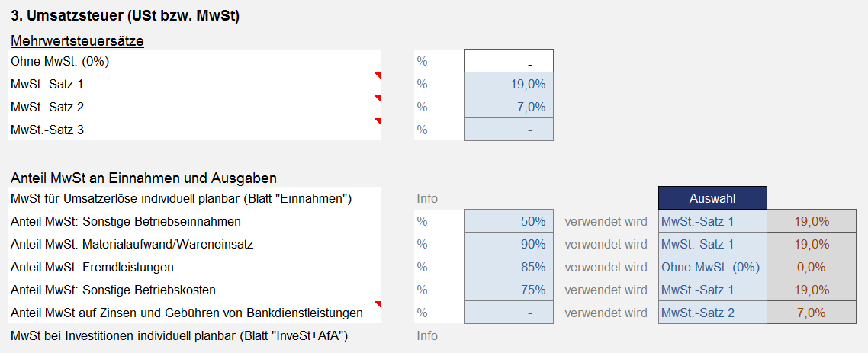The height and width of the screenshot is (353, 868).
Task: Select the 75% Sonstige Betriebskosten share cell
Action: pyautogui.click(x=508, y=290)
